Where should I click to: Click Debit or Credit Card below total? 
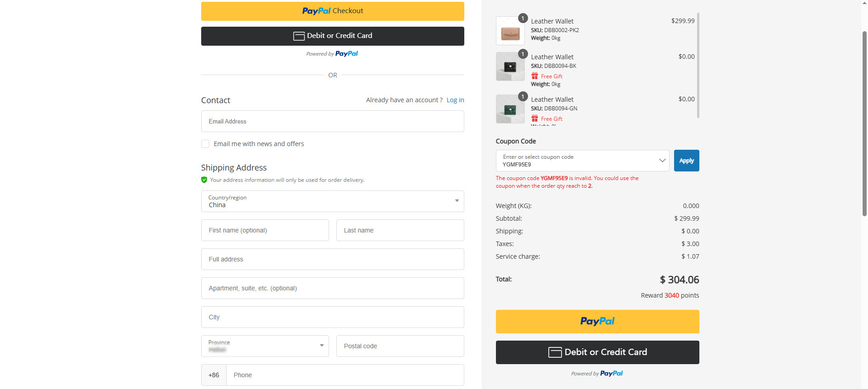[x=597, y=352]
